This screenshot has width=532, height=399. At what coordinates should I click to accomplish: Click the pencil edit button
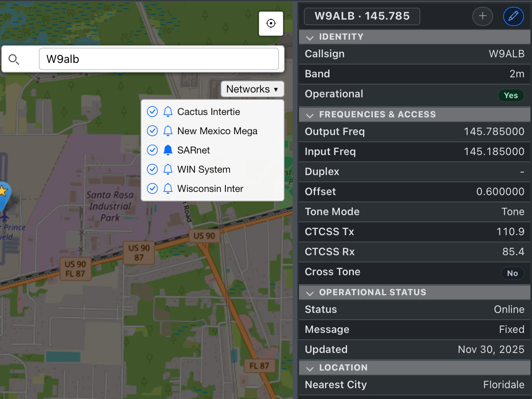513,16
